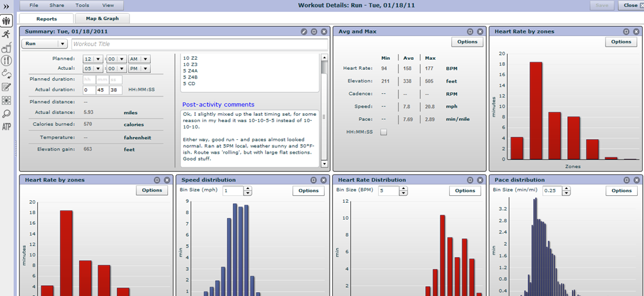The image size is (644, 296).
Task: Open the running workout icon in sidebar
Action: 6,34
